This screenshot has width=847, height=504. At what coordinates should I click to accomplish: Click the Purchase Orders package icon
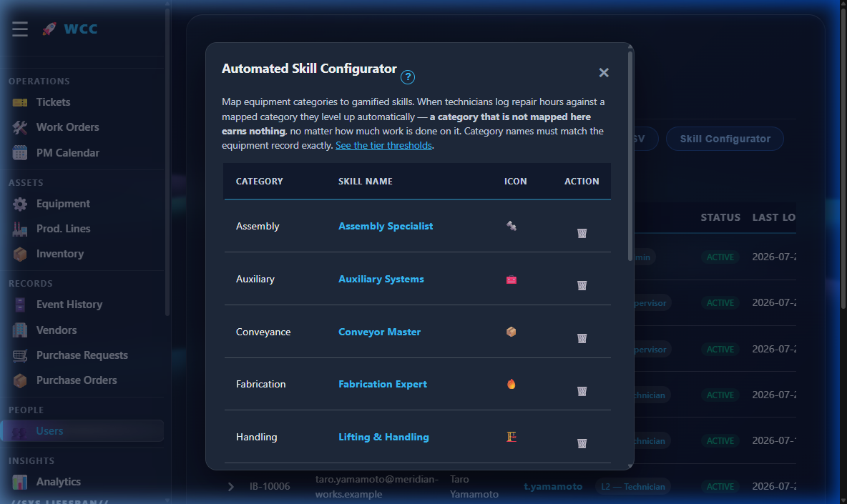pos(20,380)
